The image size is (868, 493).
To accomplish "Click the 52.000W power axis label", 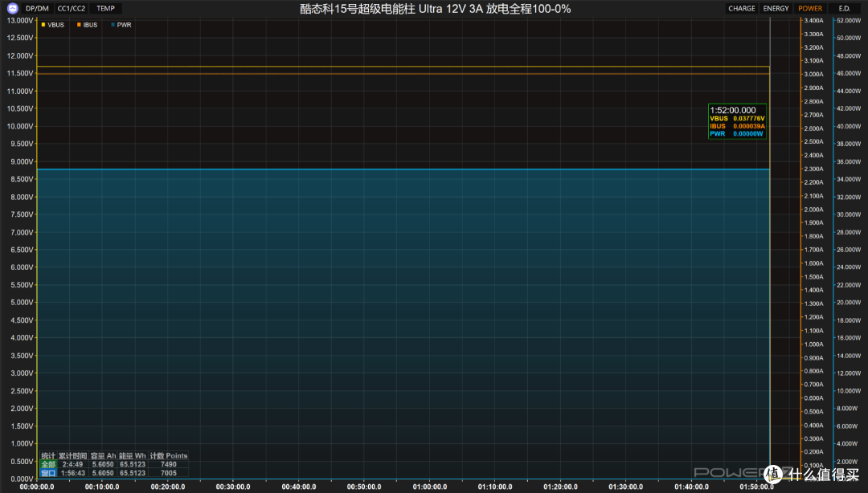I will [x=849, y=20].
